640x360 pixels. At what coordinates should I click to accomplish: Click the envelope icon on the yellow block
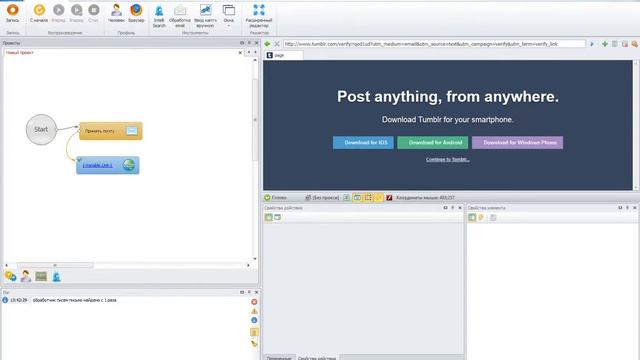point(131,131)
